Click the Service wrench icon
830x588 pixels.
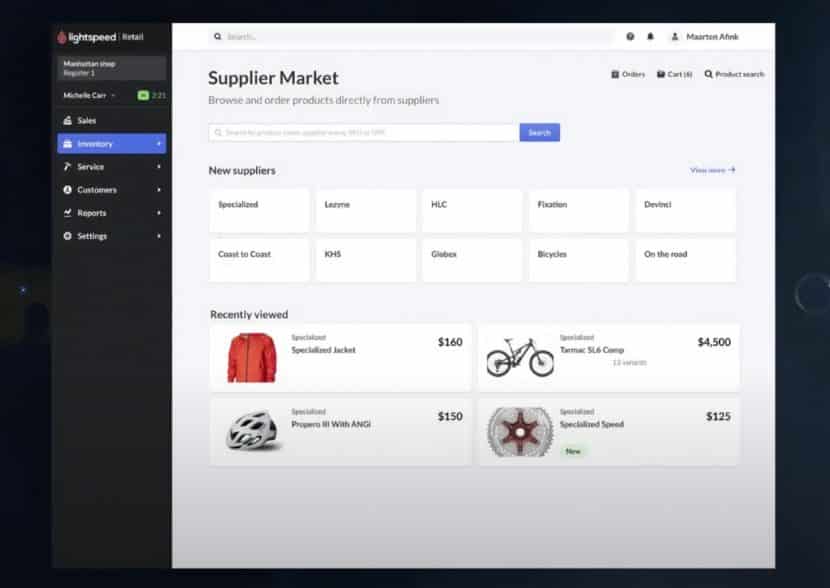click(67, 167)
